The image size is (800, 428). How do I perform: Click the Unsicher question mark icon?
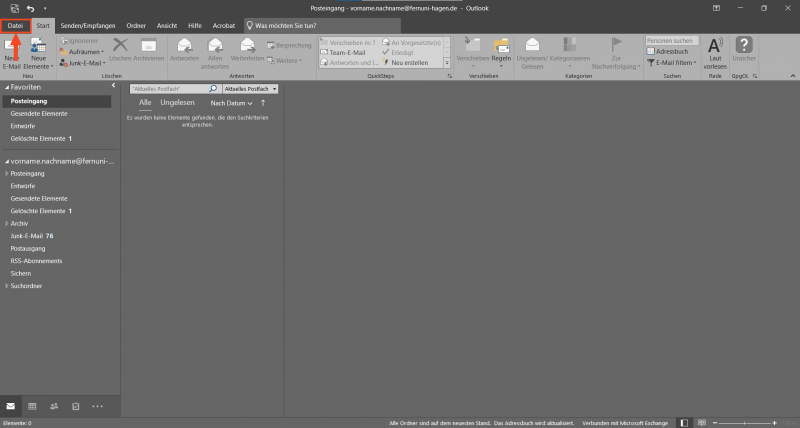point(744,45)
